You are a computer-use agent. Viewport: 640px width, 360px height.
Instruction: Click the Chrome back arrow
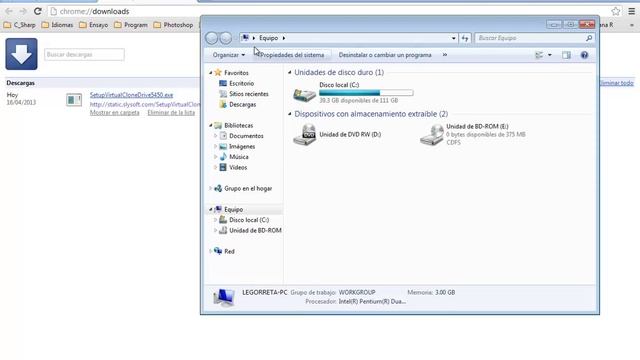(x=9, y=11)
